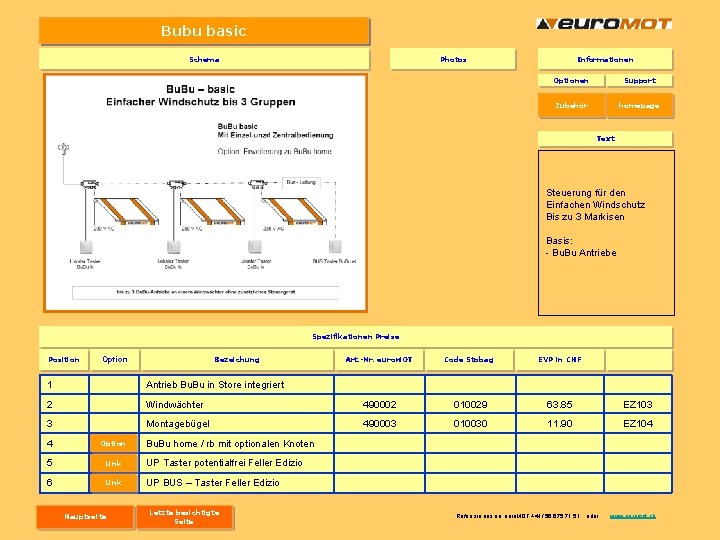Screen dimensions: 720x540
Task: Select 'BuBu home / rb mit optionalen Knoten'
Action: pos(236,444)
